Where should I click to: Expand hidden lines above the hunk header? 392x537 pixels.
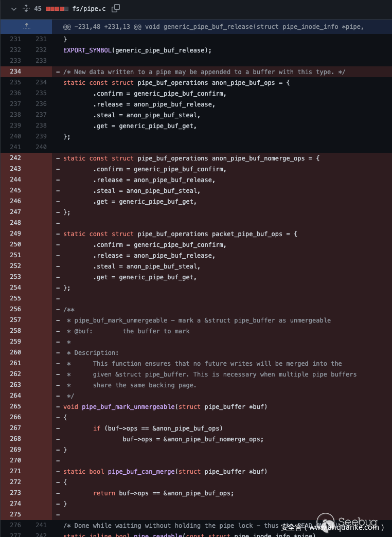point(26,26)
